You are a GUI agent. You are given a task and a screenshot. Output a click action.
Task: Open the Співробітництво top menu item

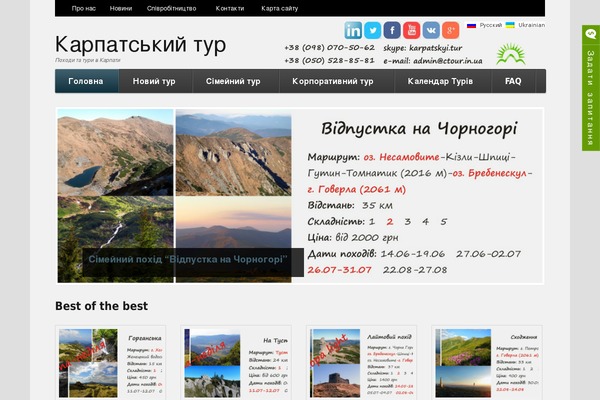171,8
